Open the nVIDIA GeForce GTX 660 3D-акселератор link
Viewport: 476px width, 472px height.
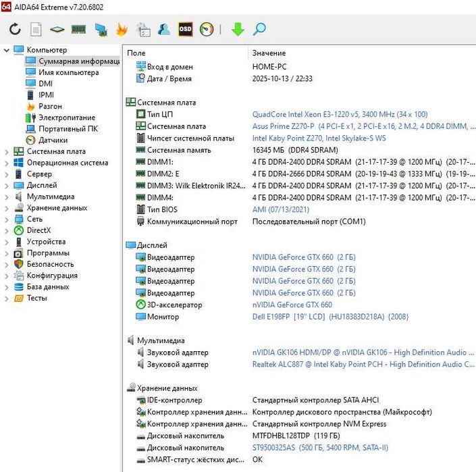292,305
